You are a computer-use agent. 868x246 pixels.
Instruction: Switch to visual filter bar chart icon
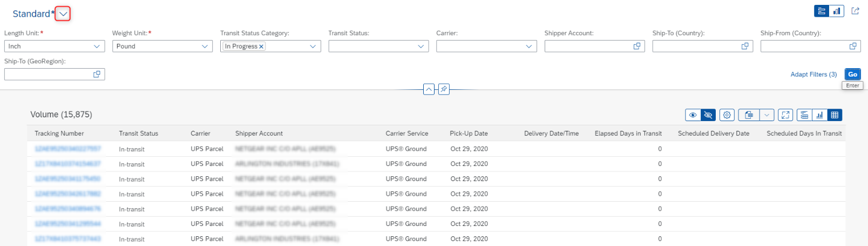(837, 11)
